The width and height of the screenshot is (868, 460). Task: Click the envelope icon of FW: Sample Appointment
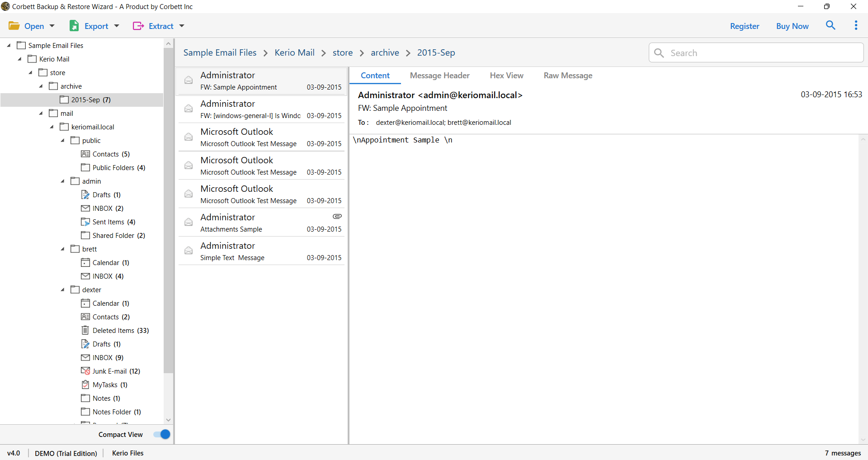click(x=189, y=81)
